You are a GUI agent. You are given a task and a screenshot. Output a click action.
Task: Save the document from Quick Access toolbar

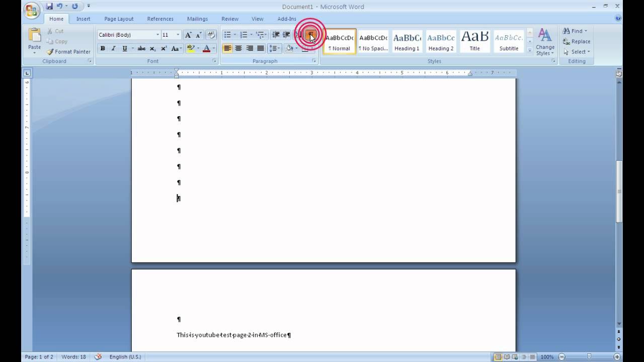(x=49, y=7)
